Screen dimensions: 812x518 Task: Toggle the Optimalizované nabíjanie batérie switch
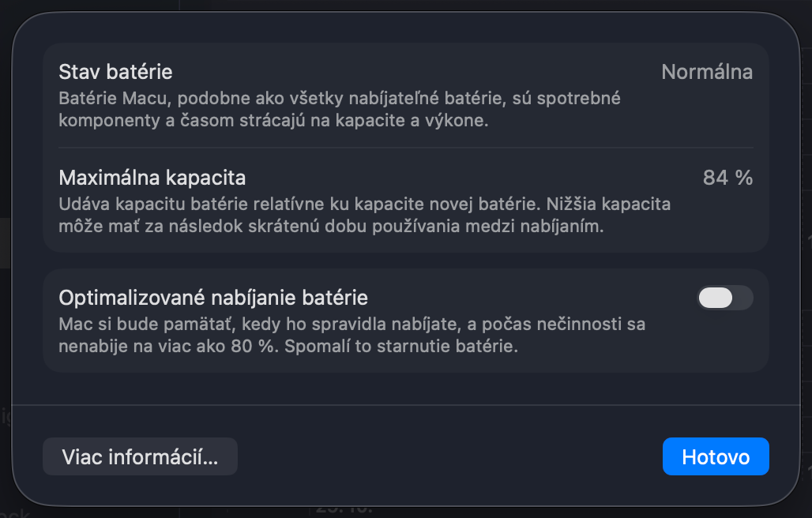[724, 298]
